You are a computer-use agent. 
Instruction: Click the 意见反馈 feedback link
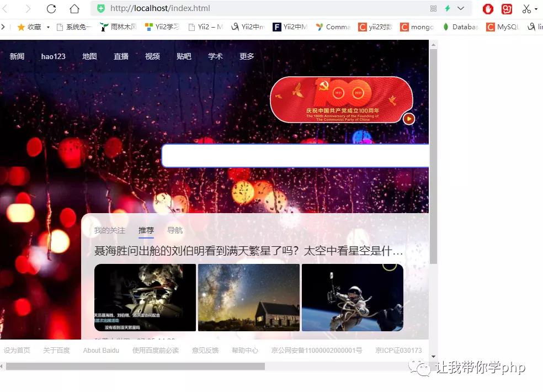point(205,349)
